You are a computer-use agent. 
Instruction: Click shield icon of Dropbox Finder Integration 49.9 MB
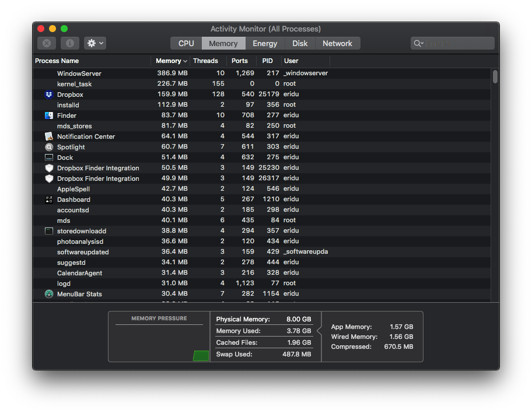tap(49, 178)
